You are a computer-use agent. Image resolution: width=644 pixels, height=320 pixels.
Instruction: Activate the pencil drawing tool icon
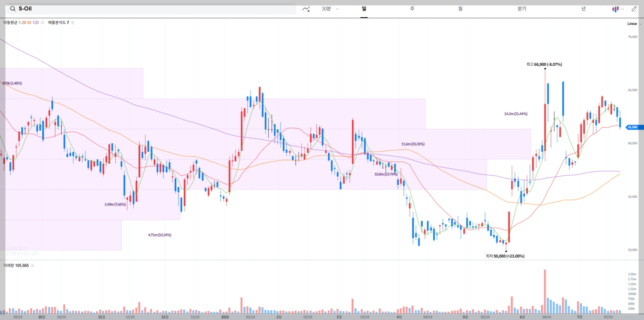(634, 9)
